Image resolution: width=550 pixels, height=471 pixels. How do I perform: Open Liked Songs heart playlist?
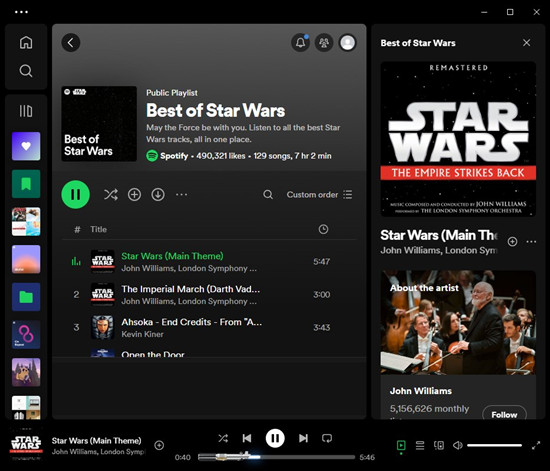(26, 146)
